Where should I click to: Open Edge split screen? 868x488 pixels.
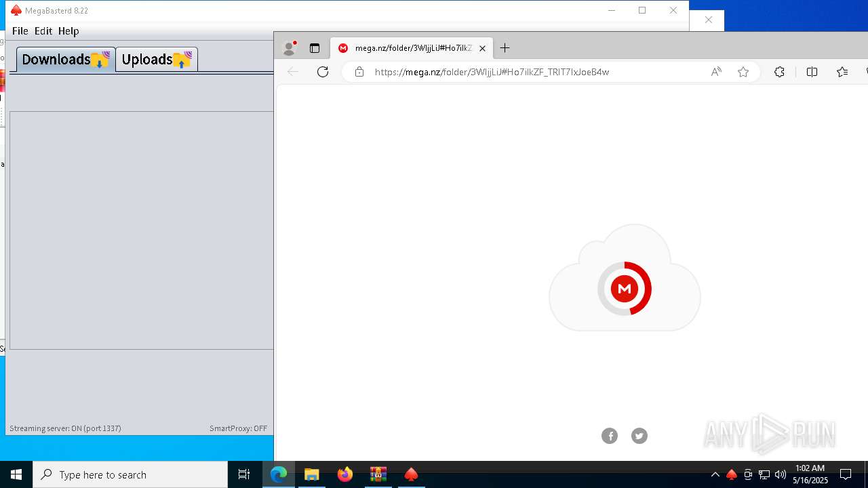click(812, 72)
